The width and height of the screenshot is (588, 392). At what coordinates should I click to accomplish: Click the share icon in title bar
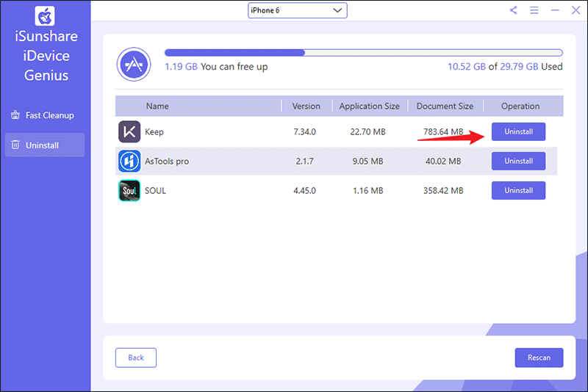(513, 10)
